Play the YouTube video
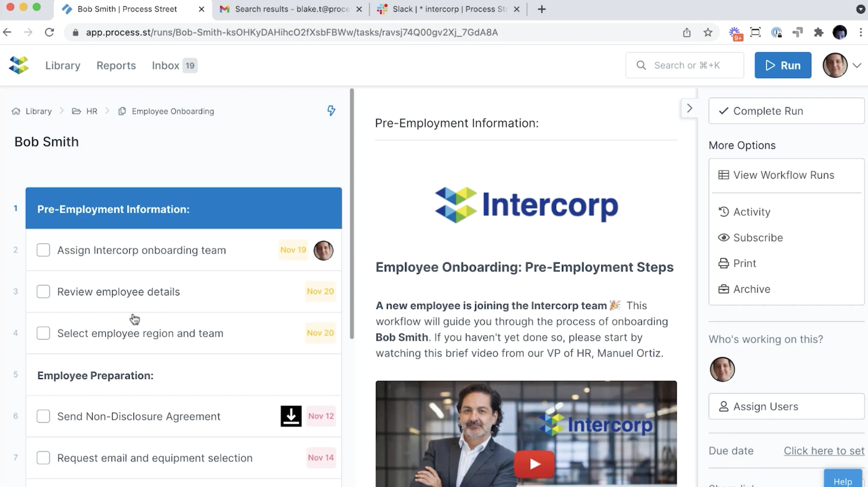 coord(534,464)
